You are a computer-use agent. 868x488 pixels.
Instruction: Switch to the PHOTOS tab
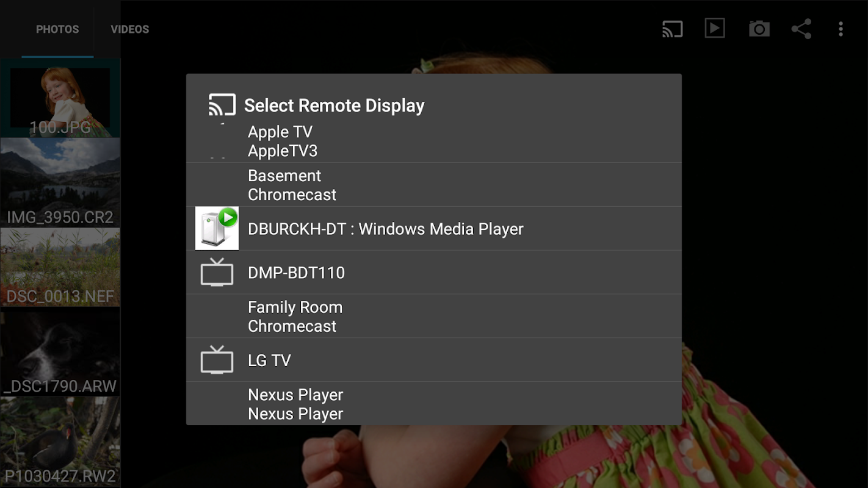pos(57,29)
